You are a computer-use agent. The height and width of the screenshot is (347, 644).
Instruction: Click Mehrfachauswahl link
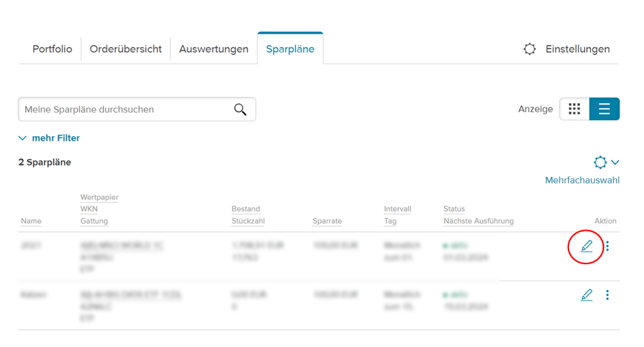tap(583, 180)
